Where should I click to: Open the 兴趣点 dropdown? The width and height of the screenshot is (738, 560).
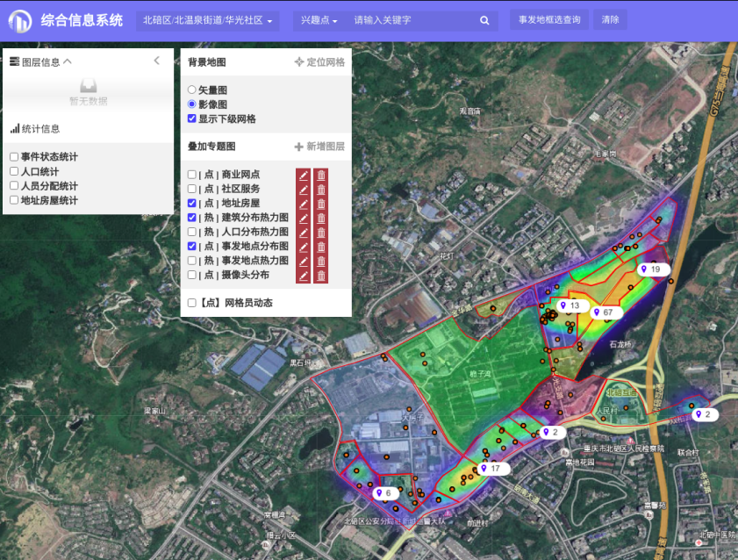pos(319,20)
